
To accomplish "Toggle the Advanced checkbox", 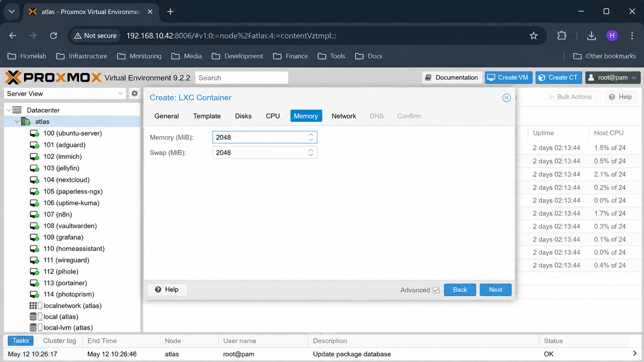I will 436,290.
